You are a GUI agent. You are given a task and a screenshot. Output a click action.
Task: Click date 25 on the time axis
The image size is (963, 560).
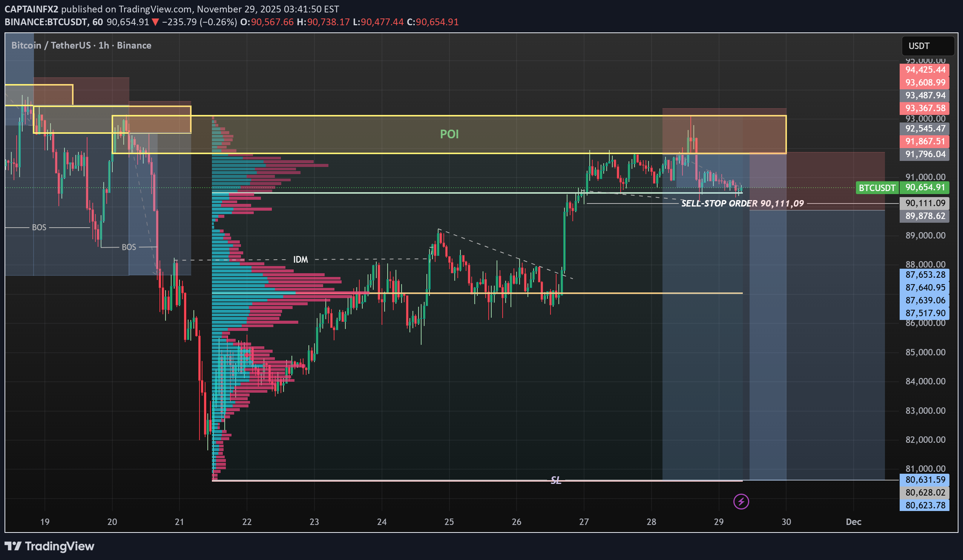(449, 522)
